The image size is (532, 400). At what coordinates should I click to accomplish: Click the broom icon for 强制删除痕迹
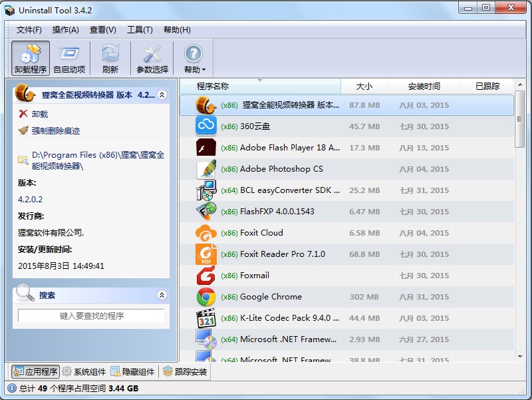point(23,130)
